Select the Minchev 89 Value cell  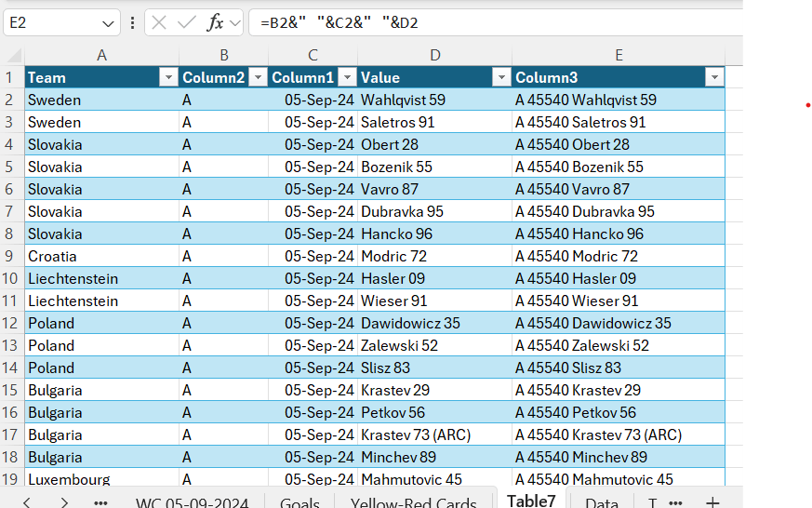pyautogui.click(x=434, y=457)
